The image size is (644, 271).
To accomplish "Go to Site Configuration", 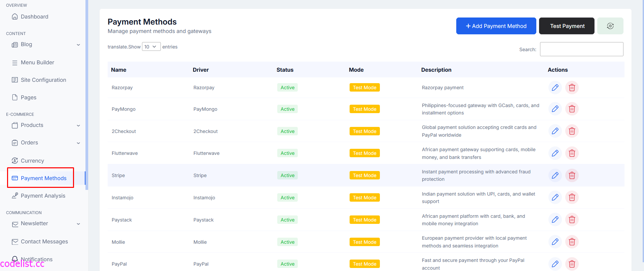I will [43, 80].
